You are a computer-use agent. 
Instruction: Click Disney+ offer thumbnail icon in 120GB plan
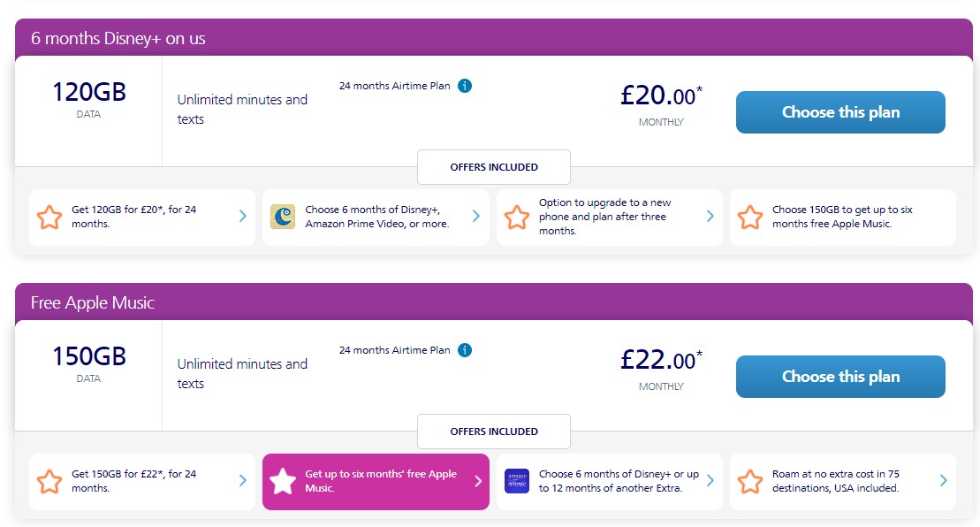tap(283, 217)
